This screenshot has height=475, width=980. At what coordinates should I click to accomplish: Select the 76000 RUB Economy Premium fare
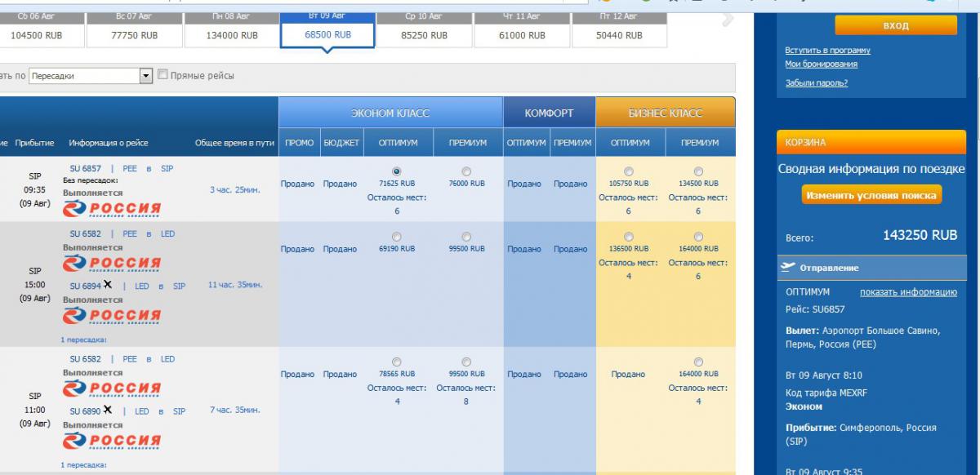(x=466, y=171)
